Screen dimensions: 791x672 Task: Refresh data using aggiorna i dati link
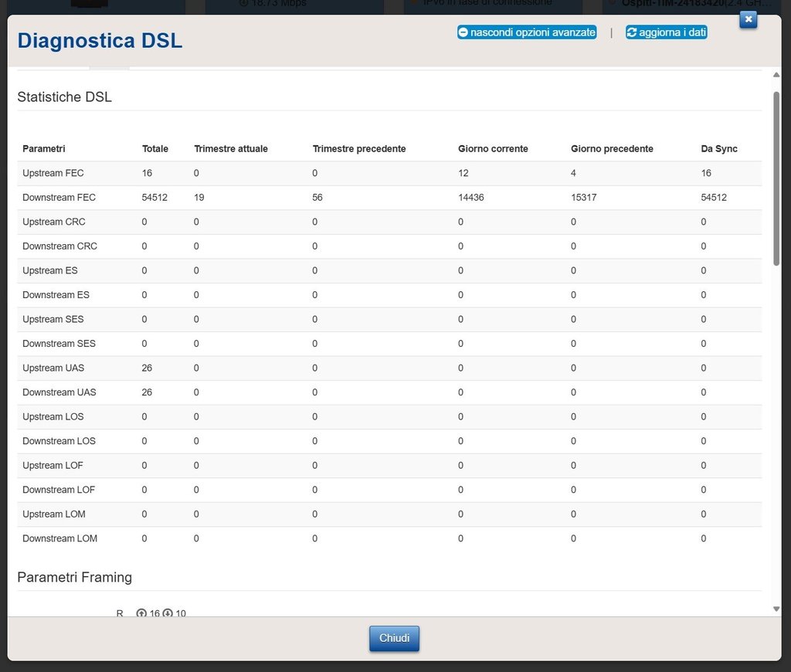[672, 32]
